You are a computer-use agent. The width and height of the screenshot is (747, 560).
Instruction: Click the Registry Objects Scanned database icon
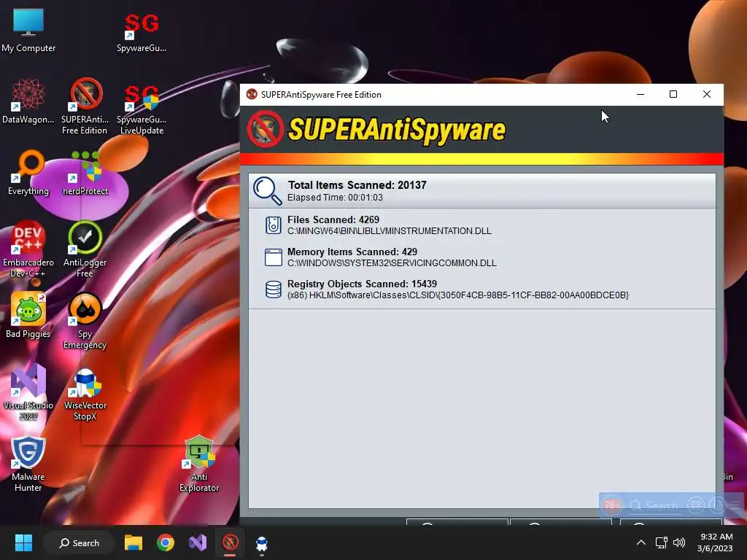[x=274, y=289]
